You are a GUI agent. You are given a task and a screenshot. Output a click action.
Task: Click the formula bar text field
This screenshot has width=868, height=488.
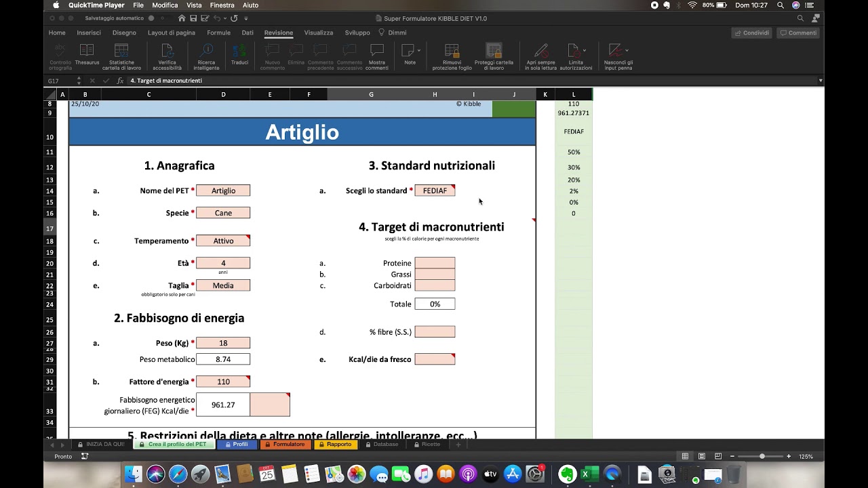coord(471,81)
